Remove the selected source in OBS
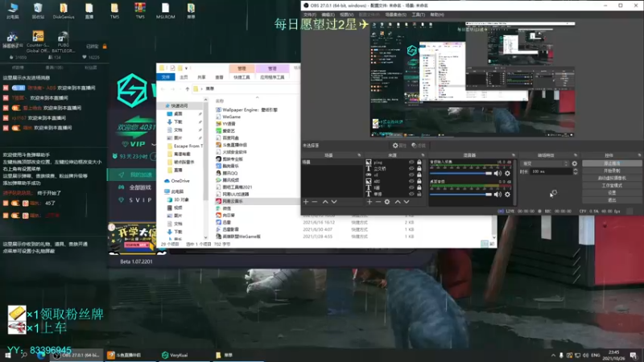The height and width of the screenshot is (362, 644). coord(378,202)
